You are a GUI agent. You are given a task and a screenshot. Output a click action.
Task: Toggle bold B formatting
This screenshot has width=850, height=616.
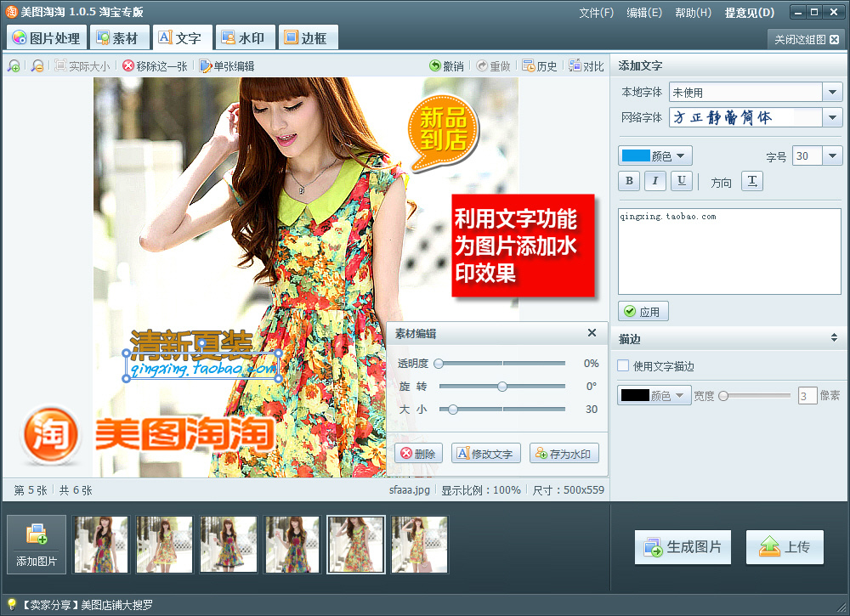coord(629,181)
